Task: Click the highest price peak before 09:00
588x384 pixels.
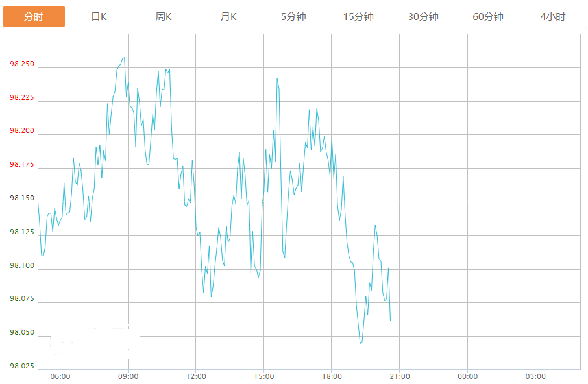Action: [124, 58]
